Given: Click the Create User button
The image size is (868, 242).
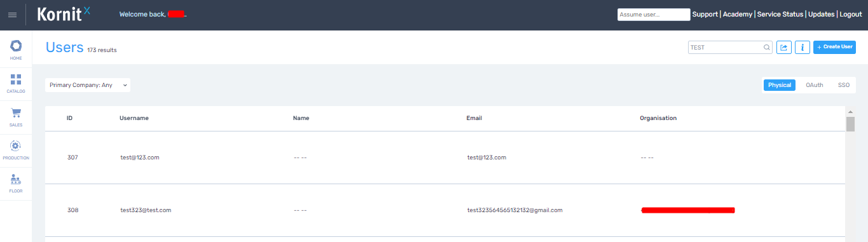Looking at the screenshot, I should point(834,47).
